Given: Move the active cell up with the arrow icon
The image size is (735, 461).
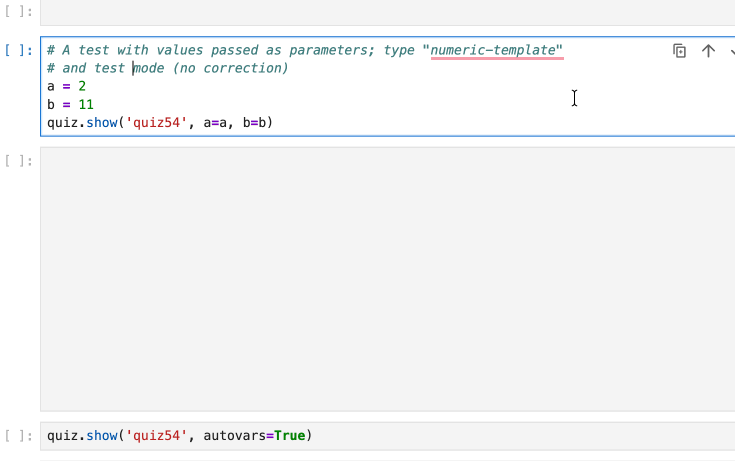Looking at the screenshot, I should (x=708, y=51).
